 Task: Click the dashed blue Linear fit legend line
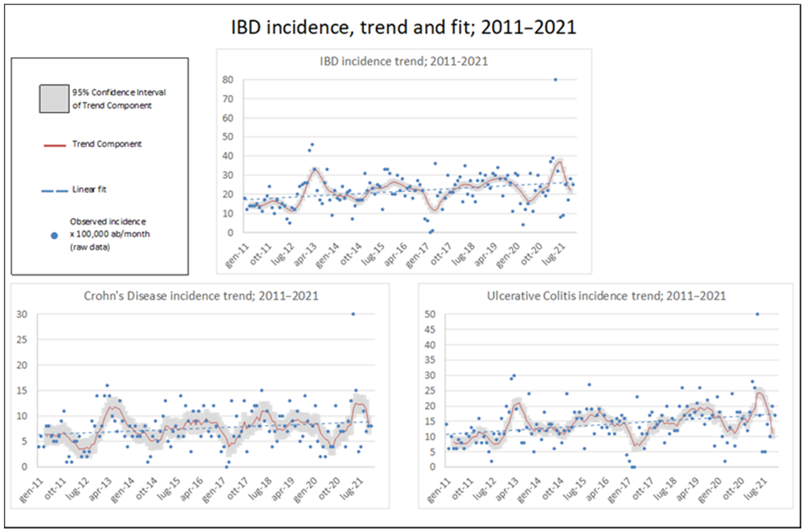point(54,191)
